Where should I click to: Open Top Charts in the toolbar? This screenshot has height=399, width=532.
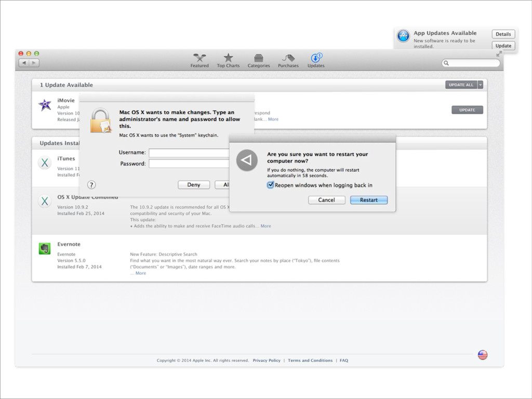pyautogui.click(x=229, y=61)
